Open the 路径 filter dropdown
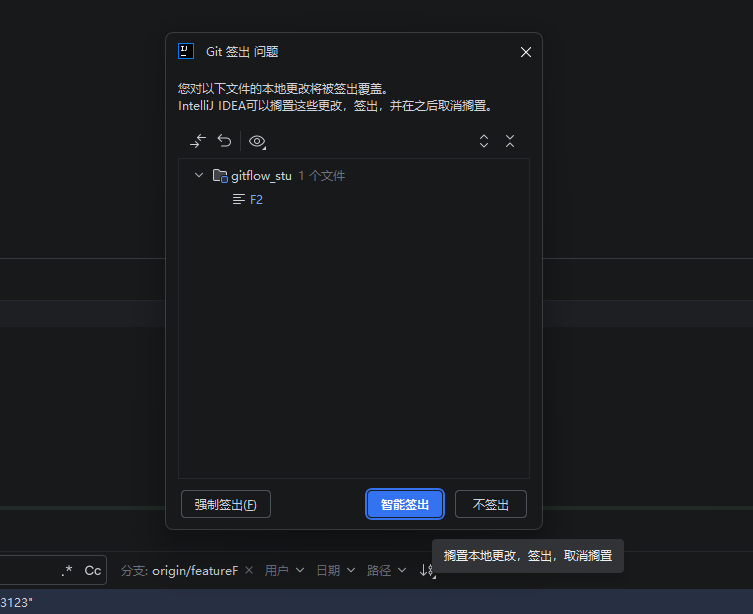The width and height of the screenshot is (753, 614). click(x=387, y=570)
